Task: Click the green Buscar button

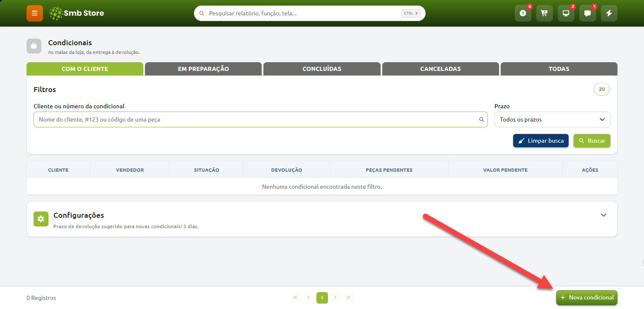Action: tap(592, 141)
